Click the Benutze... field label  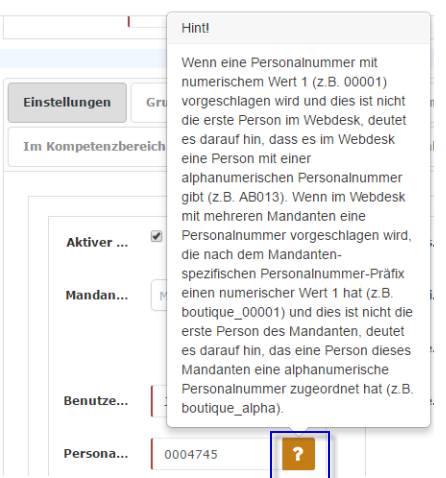point(96,401)
